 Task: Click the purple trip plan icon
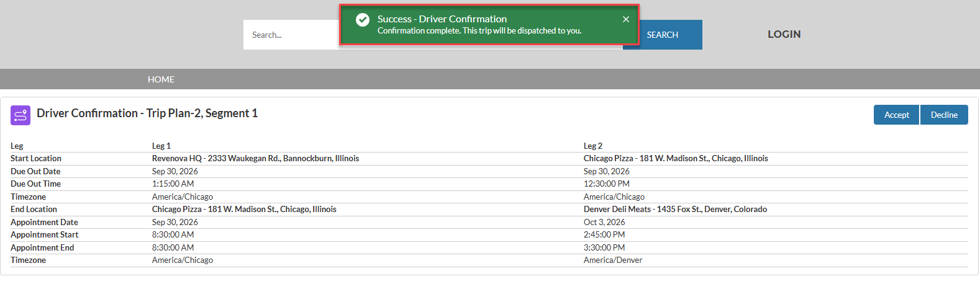click(x=20, y=115)
